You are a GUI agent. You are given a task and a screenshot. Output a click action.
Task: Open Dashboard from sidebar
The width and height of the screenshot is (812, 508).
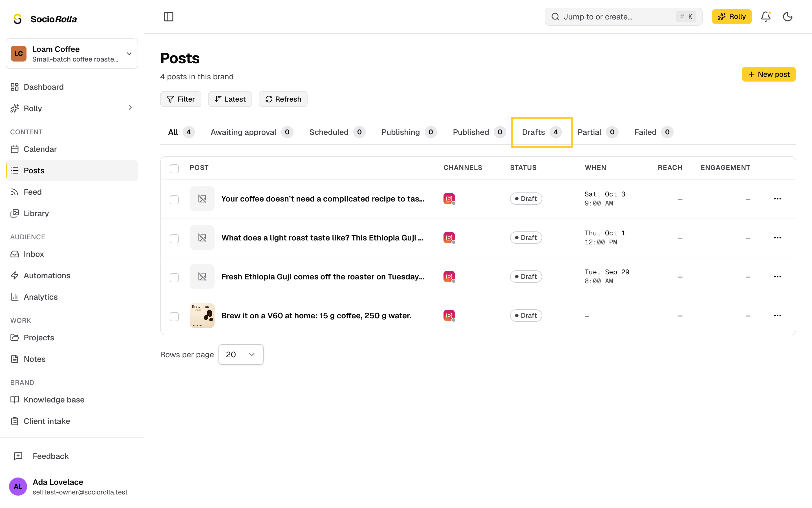click(x=72, y=87)
